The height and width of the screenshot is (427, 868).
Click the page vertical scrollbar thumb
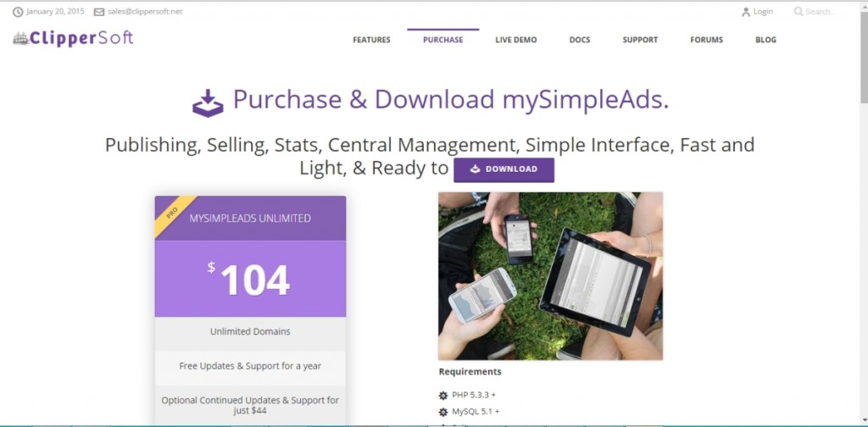tap(864, 58)
